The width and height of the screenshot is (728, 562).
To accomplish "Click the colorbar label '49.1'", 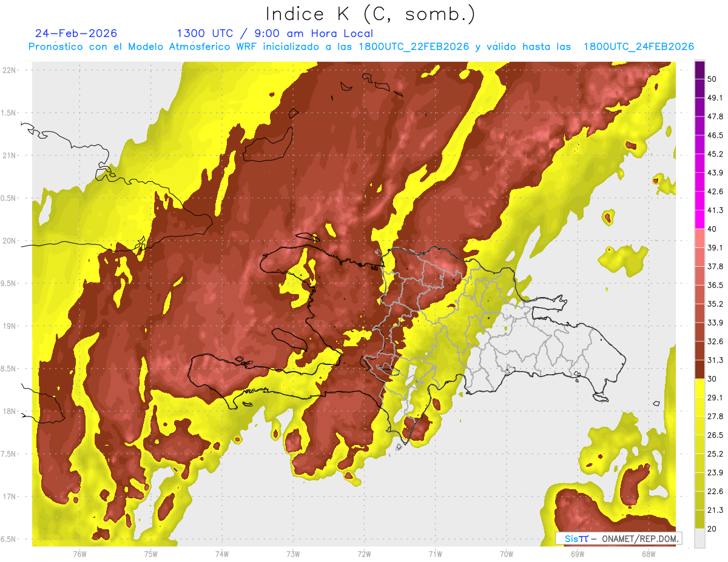I will coord(715,98).
